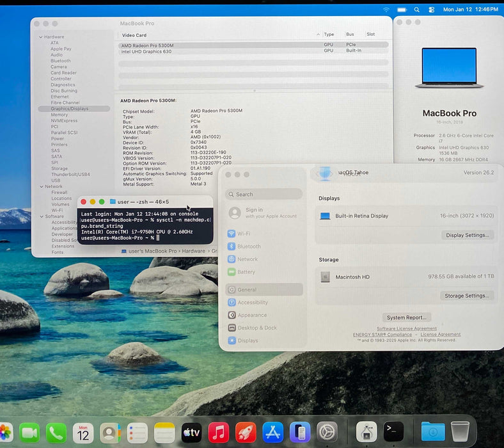Switch to Terminal via its Dock icon
Viewport: 504px width, 448px height.
coord(393,431)
